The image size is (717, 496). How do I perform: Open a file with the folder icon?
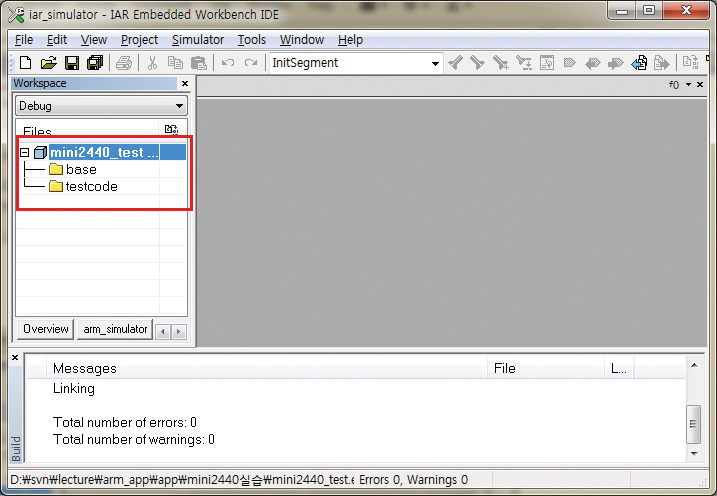(48, 63)
